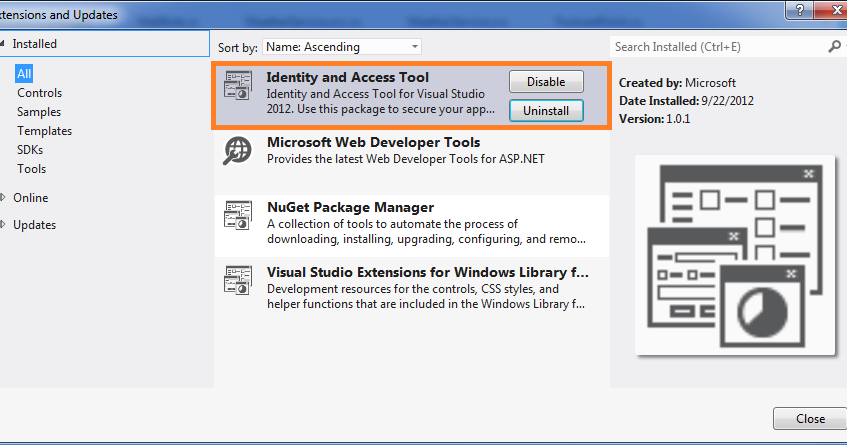Click the Date Installed 9/22/2012 text
Viewport: 847px width, 445px height.
(x=686, y=101)
